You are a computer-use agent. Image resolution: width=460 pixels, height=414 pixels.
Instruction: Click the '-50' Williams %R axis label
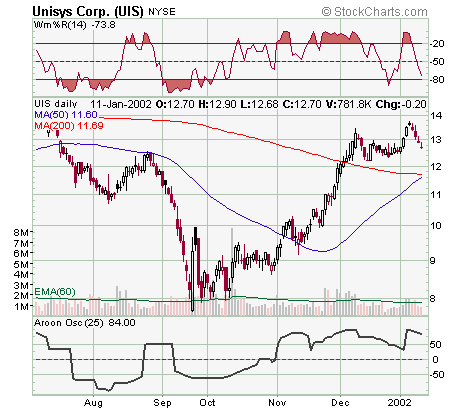pyautogui.click(x=437, y=62)
